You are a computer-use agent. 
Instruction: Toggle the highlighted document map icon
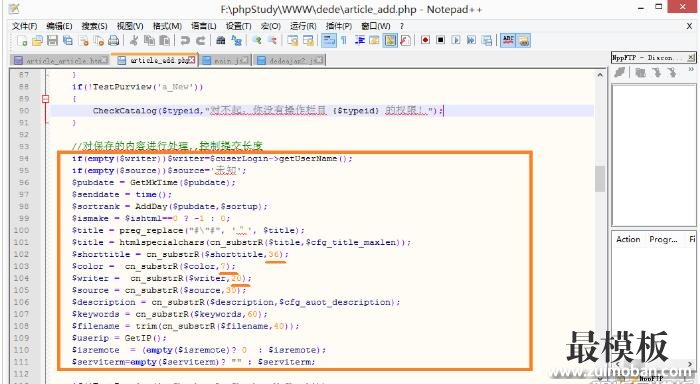pos(390,41)
